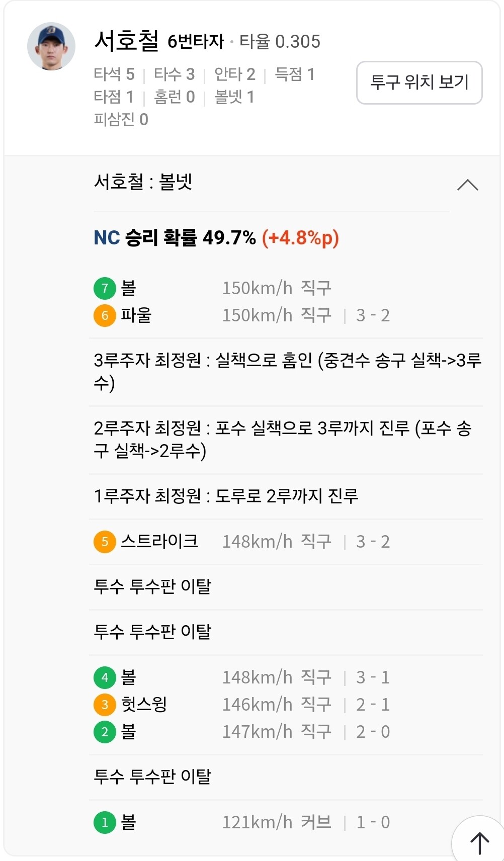Collapse the 서호철 볼넷 at-bat section
Image resolution: width=504 pixels, height=861 pixels.
[467, 185]
